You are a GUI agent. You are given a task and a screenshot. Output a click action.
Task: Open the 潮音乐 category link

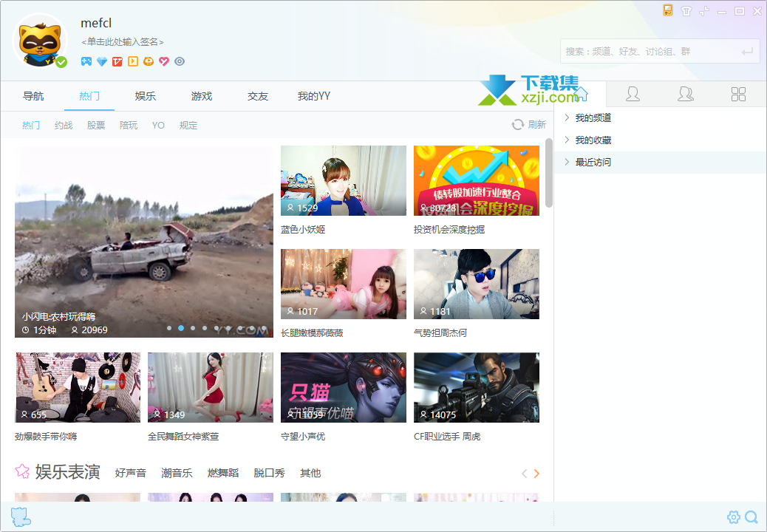(177, 473)
